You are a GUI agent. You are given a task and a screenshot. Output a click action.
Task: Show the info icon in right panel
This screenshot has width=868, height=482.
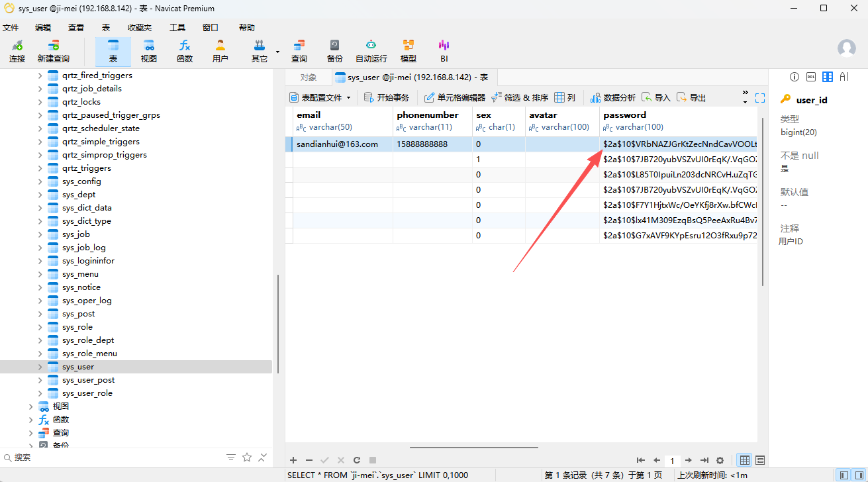pyautogui.click(x=795, y=77)
